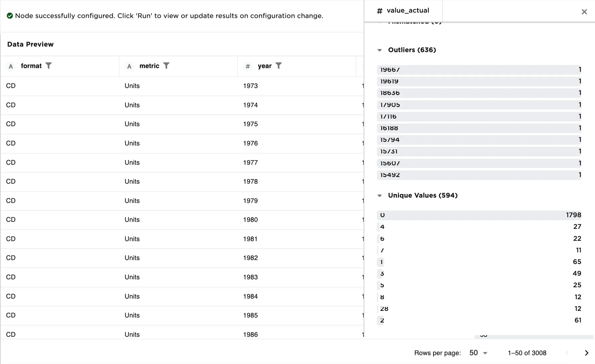The width and height of the screenshot is (595, 364).
Task: Select outlier value 19667 bar
Action: [x=479, y=70]
